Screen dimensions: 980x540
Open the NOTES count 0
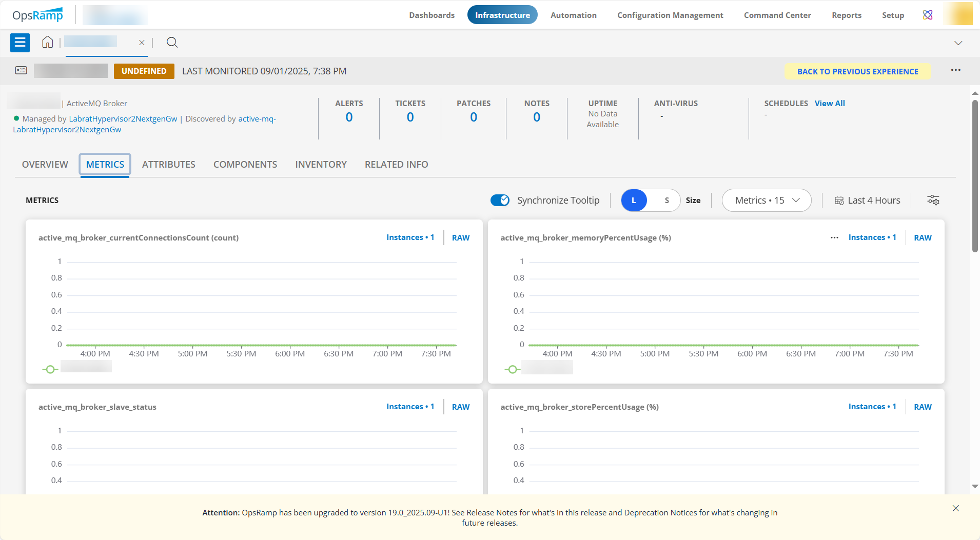point(537,117)
